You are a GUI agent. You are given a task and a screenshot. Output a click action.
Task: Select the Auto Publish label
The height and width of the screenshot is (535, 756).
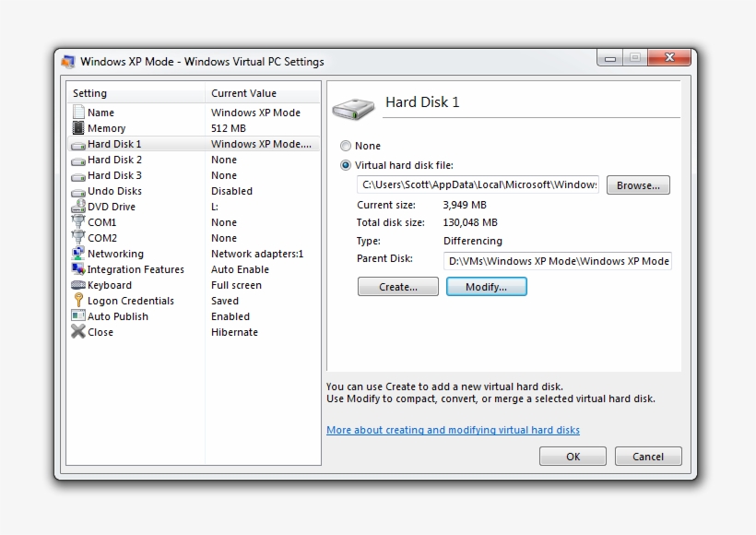pyautogui.click(x=118, y=316)
